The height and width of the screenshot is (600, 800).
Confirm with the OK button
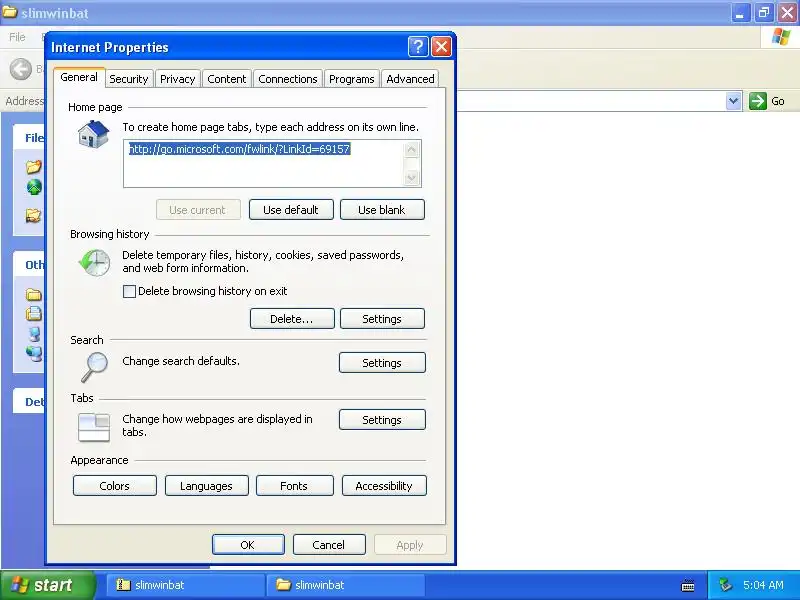248,545
